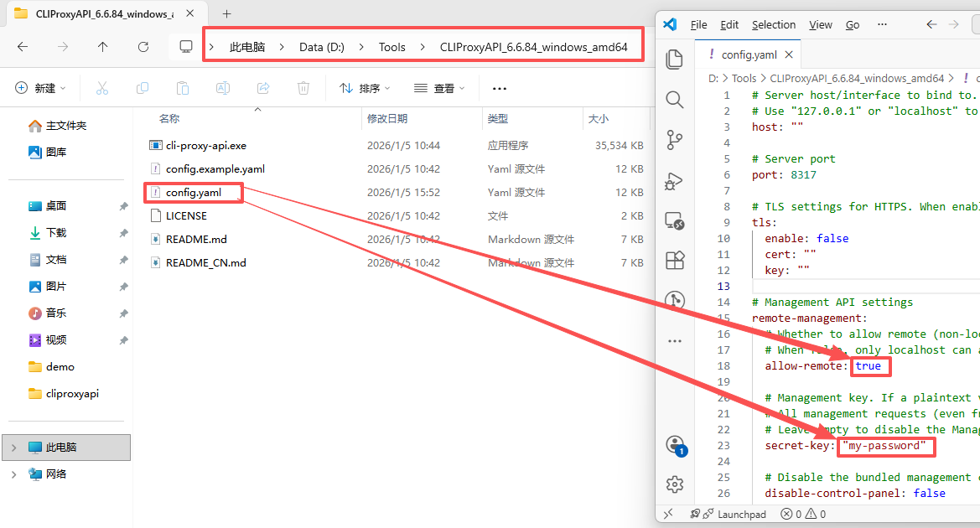This screenshot has height=528, width=980.
Task: Click the Accounts icon in the activity bar
Action: click(x=674, y=445)
